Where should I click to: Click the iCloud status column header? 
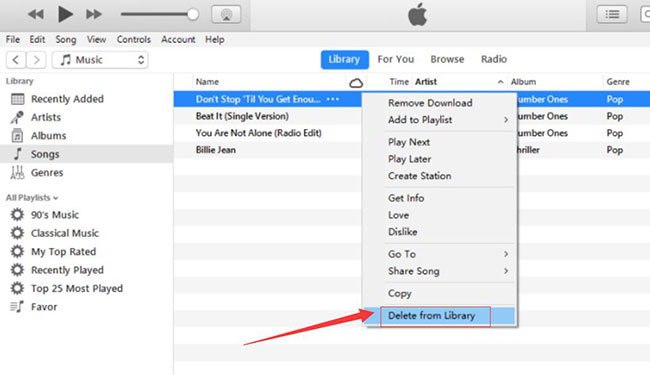click(x=356, y=83)
